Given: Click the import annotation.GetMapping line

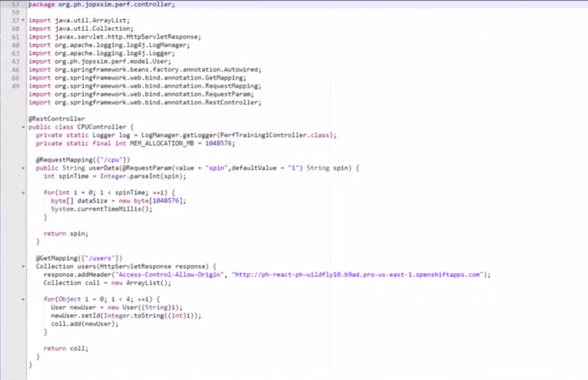Looking at the screenshot, I should point(137,78).
